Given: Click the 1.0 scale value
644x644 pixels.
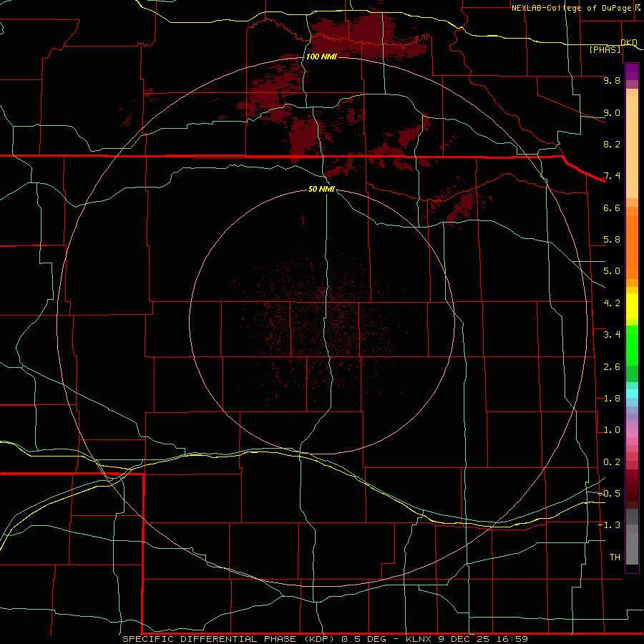Looking at the screenshot, I should tap(612, 430).
